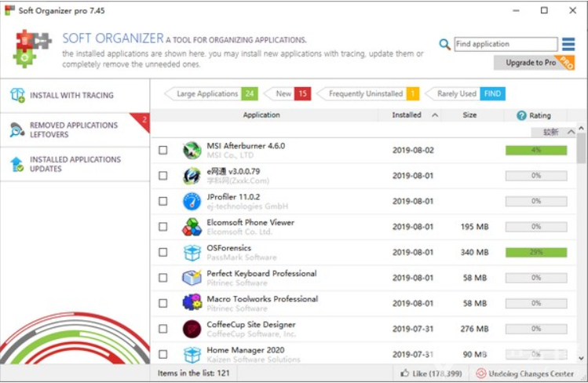588x383 pixels.
Task: Click the MSI Afterburner app icon
Action: 192,150
